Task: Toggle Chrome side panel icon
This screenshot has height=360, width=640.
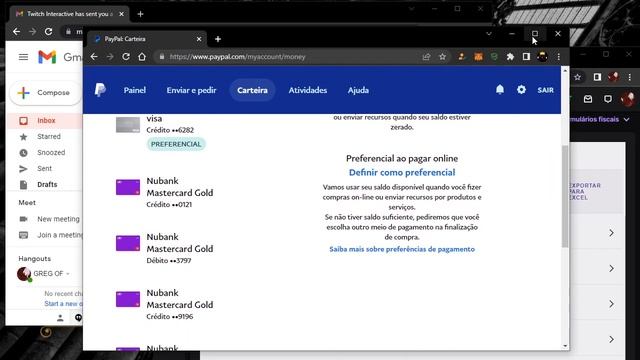Action: pyautogui.click(x=526, y=57)
